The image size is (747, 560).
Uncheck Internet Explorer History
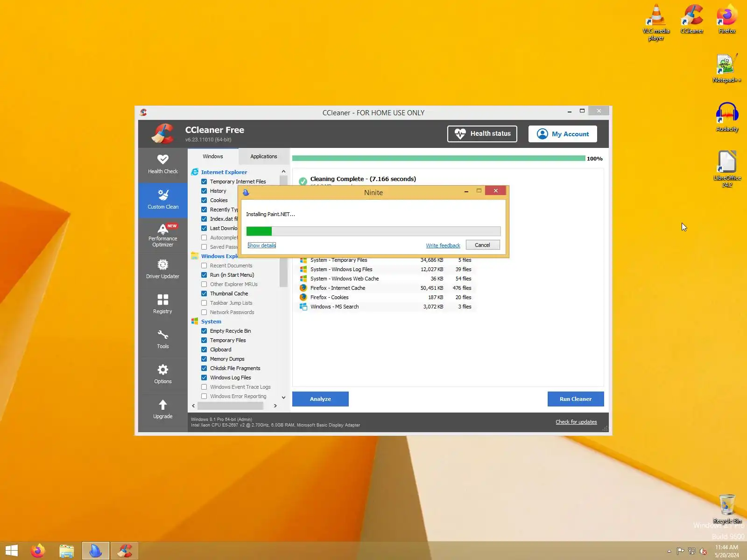204,191
